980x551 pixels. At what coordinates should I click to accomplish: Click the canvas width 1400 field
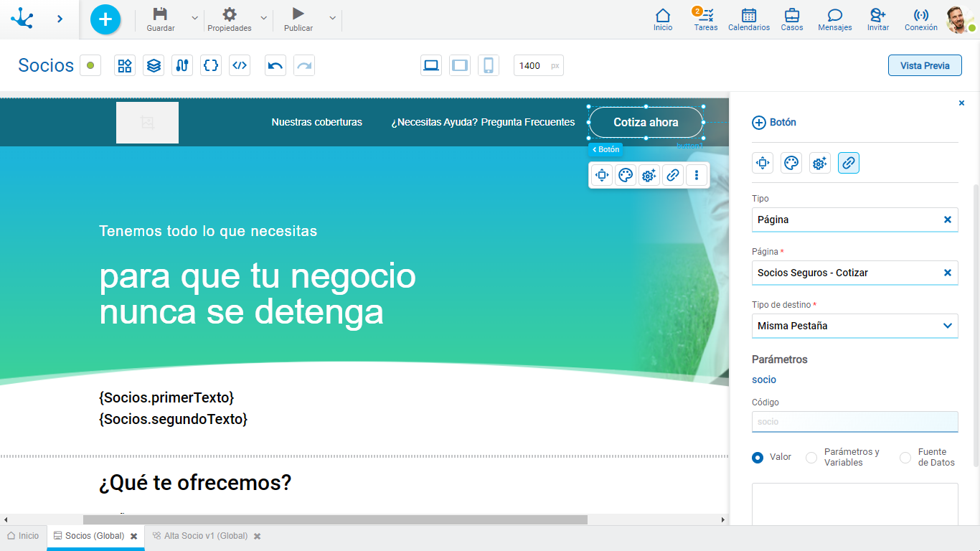tap(539, 65)
